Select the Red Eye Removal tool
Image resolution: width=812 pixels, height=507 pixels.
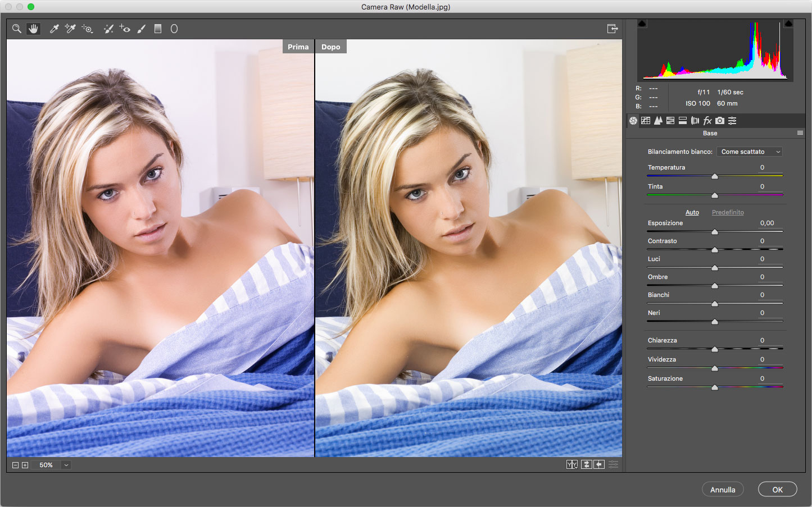pyautogui.click(x=125, y=29)
